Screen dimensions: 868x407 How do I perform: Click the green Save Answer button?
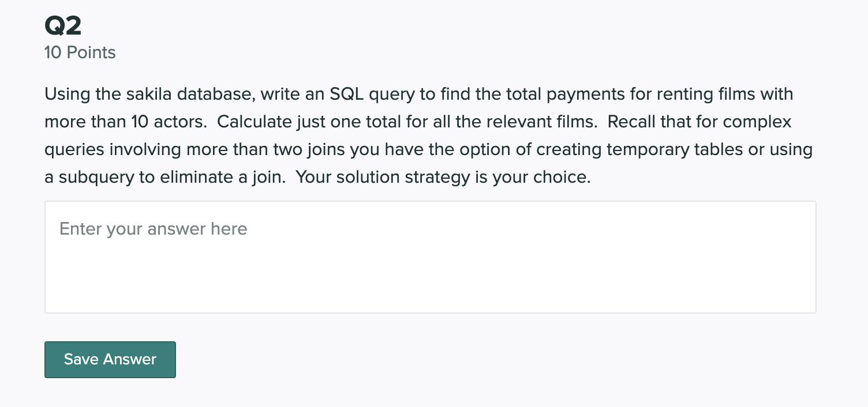(x=110, y=359)
